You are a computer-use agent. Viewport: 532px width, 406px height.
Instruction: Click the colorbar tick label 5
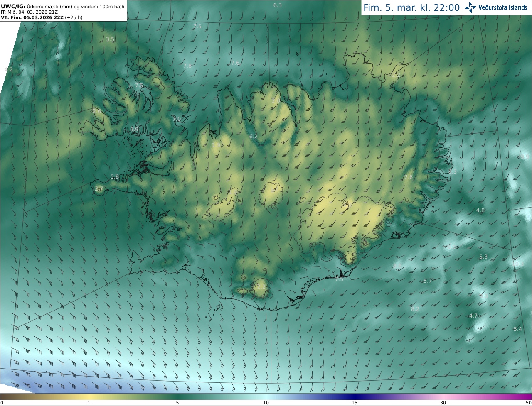[177, 403]
